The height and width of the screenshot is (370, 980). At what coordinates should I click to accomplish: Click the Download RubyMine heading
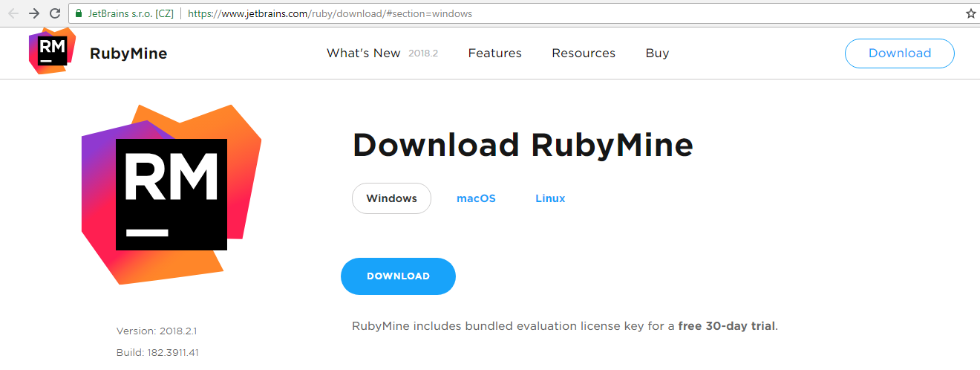(523, 145)
